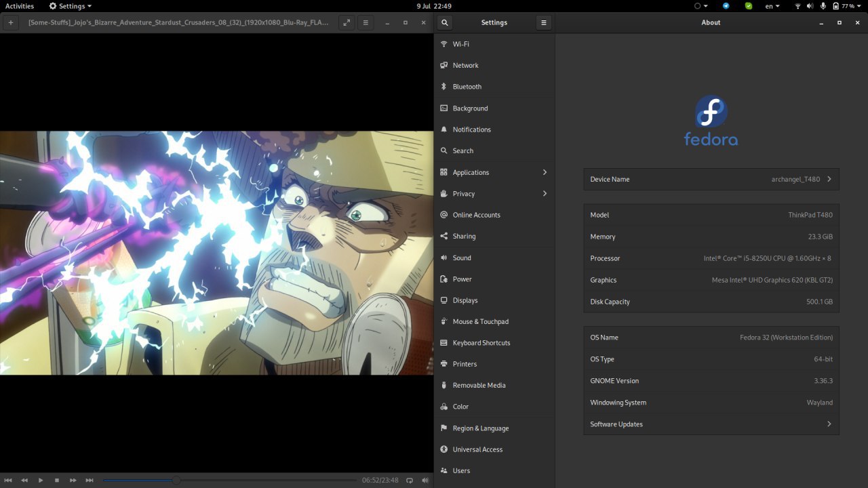Toggle fullscreen in the video player

tap(347, 22)
